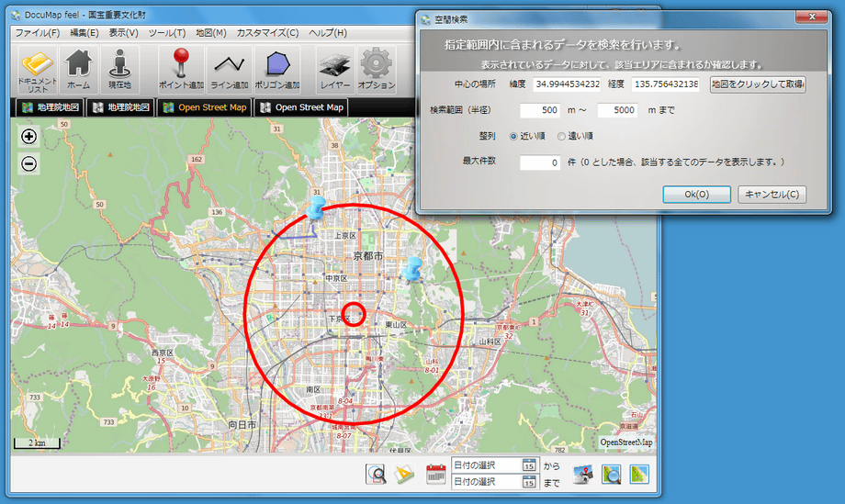
Task: Select the highlighted Open Street Map tab
Action: pos(205,107)
